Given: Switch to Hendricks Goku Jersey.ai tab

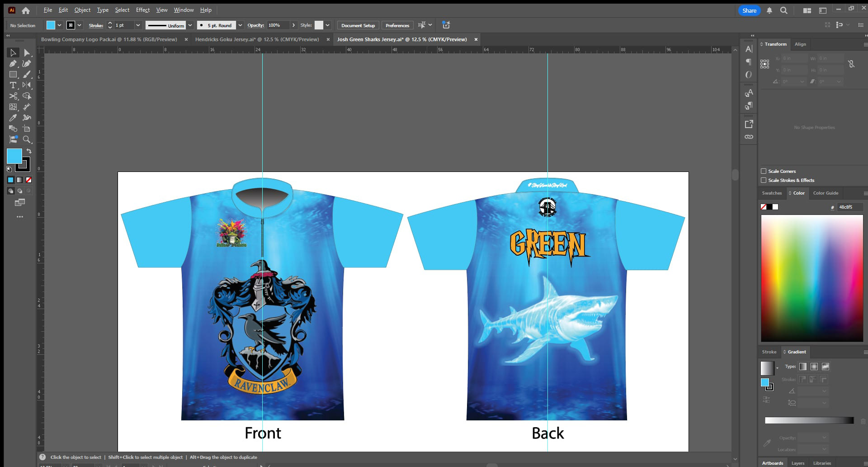Looking at the screenshot, I should 257,39.
